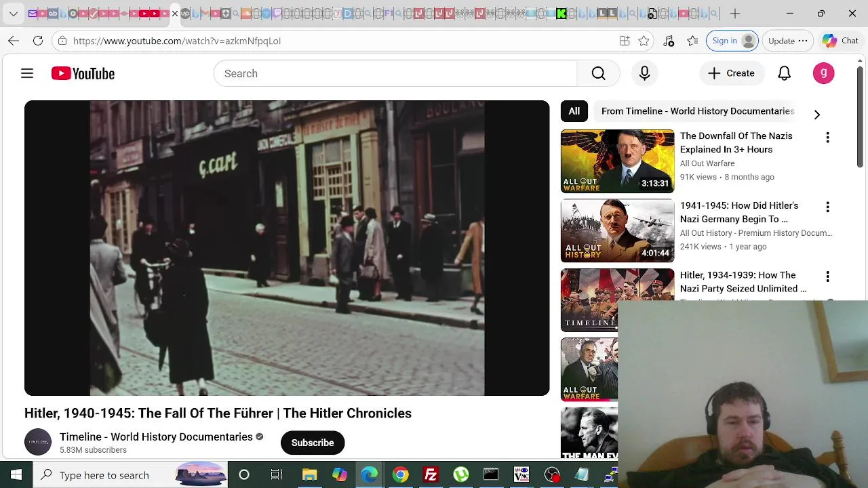Click the YouTube search magnifier button
This screenshot has width=868, height=488.
point(598,73)
